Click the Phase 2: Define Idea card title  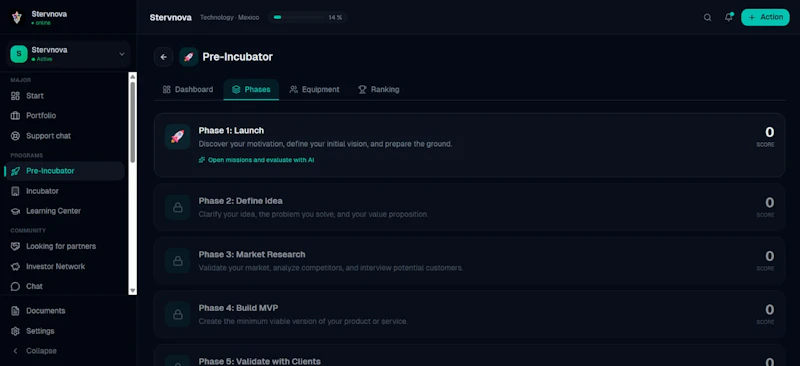tap(240, 201)
